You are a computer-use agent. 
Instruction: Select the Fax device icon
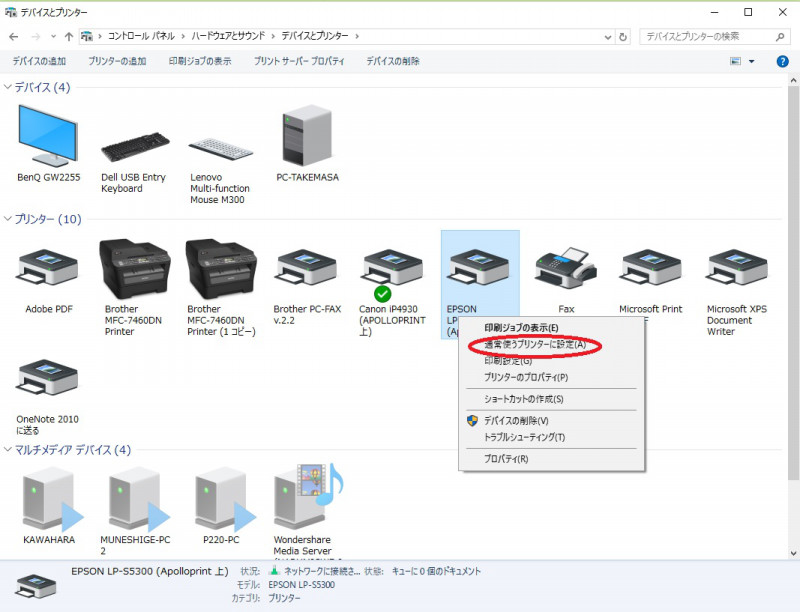(x=566, y=268)
